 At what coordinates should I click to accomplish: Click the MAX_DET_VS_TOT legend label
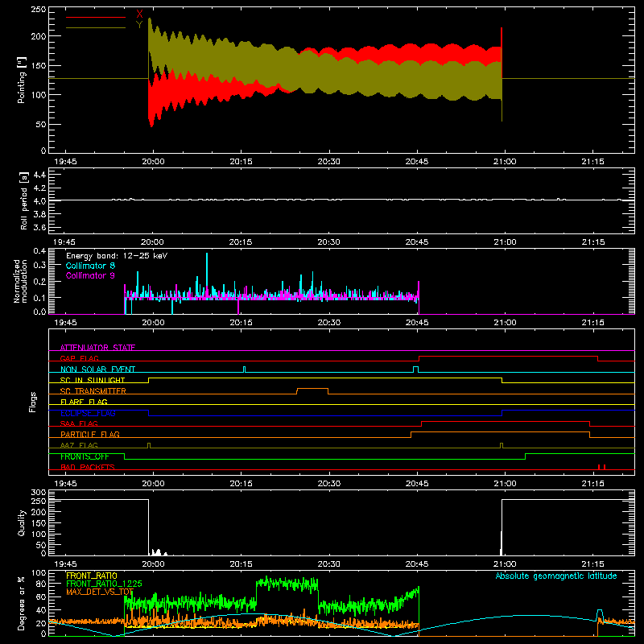[100, 592]
